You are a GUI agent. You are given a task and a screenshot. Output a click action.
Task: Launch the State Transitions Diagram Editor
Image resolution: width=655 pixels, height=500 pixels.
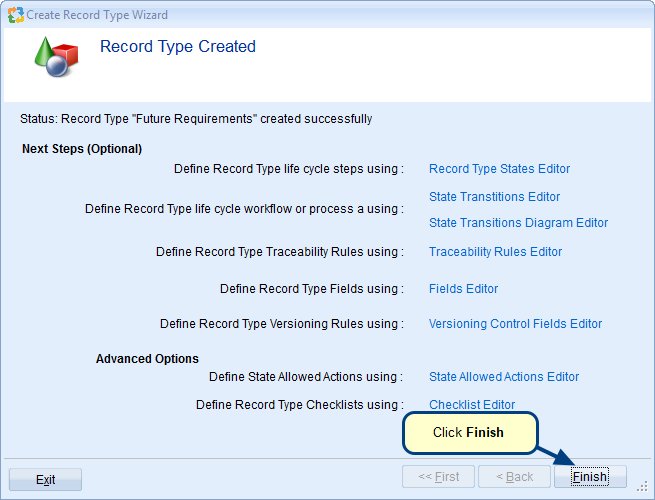click(x=518, y=223)
